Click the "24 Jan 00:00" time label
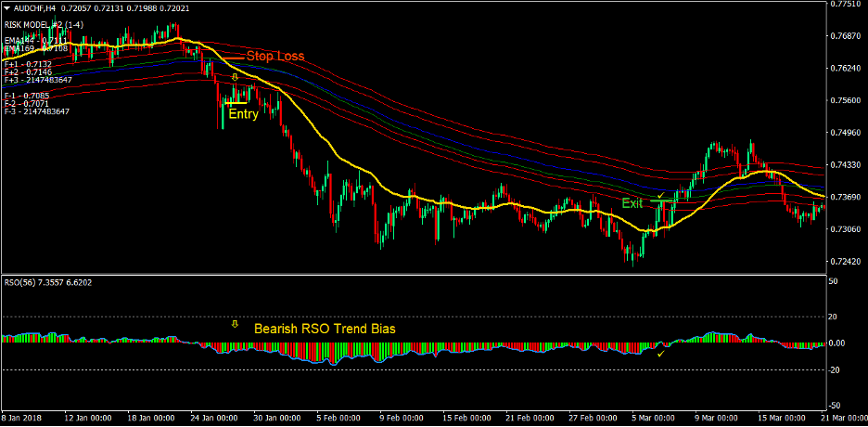Screen dimensions: 868x427 click(x=214, y=418)
